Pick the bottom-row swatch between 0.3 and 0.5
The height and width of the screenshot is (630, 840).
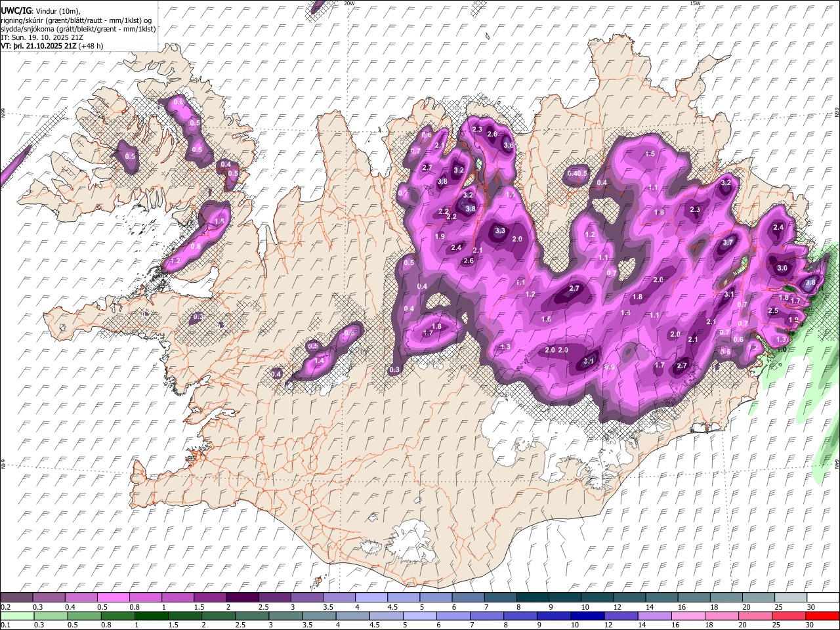tap(51, 616)
